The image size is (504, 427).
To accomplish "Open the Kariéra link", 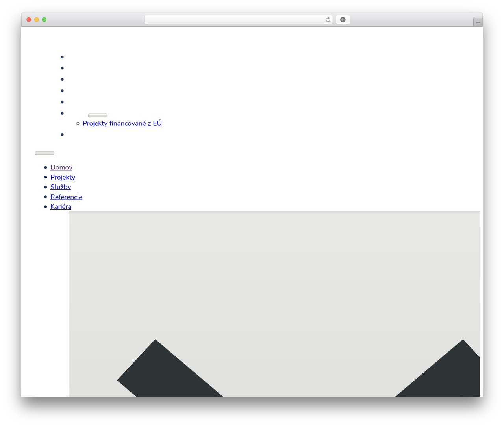I will point(61,206).
